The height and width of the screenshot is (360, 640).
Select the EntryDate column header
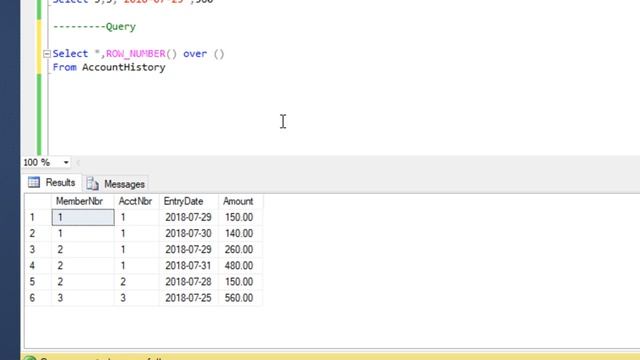pyautogui.click(x=188, y=201)
